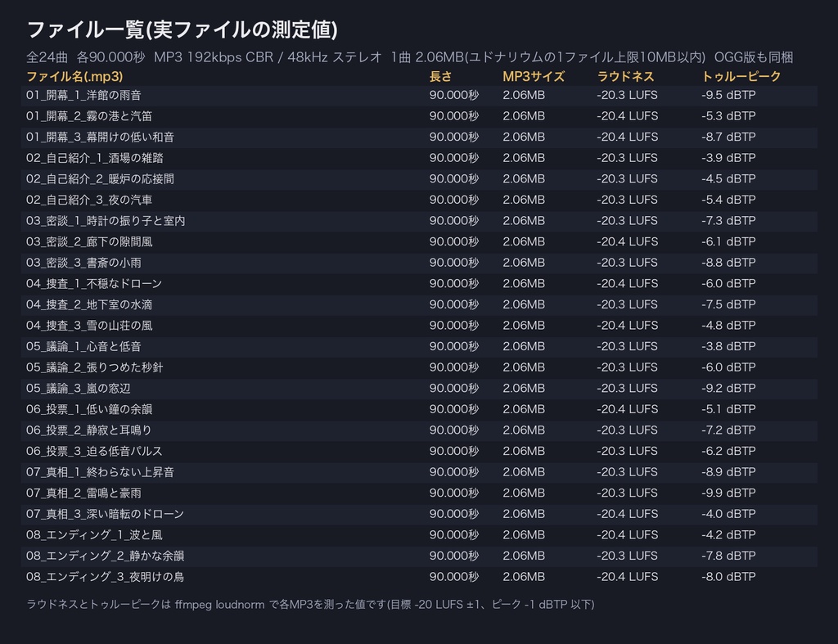
Task: Select file name 08_エンディング_1_波と風
Action: (x=95, y=534)
